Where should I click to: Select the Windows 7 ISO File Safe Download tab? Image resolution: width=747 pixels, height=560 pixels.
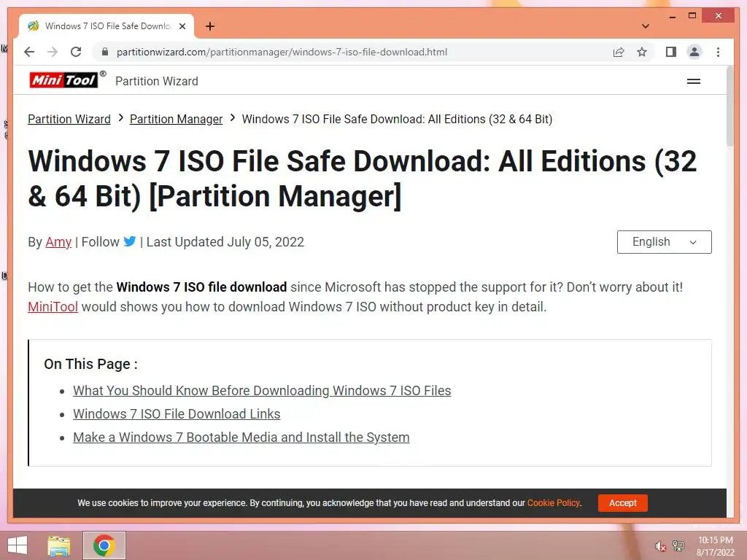tap(107, 26)
